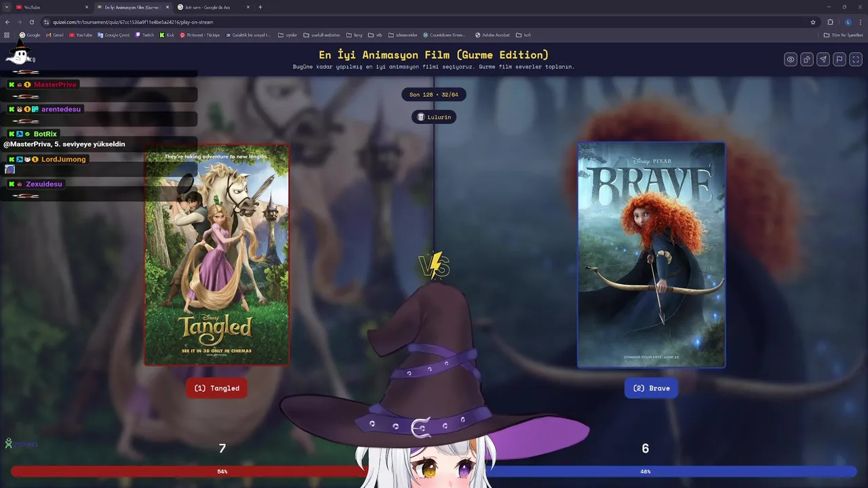Vote for the (2) Brave button
Viewport: 868px width, 488px height.
651,388
